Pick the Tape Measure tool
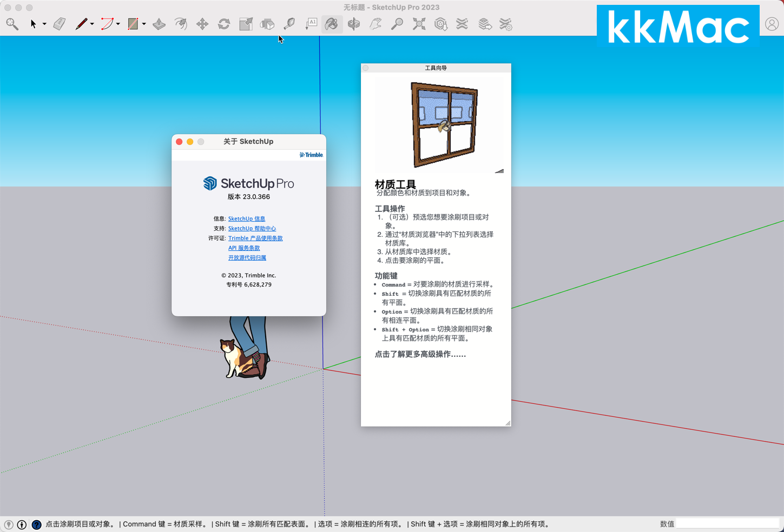This screenshot has width=784, height=532. [289, 24]
